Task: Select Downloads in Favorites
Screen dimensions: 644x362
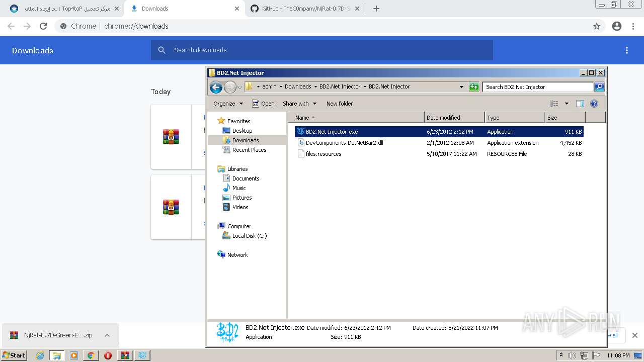Action: coord(246,140)
